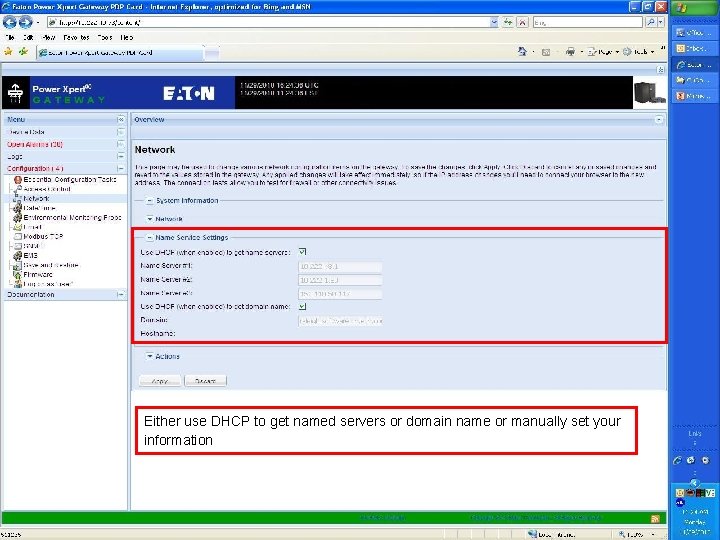Toggle Use DHCP to get domain name checkbox
Screen dimensions: 720x540
point(302,306)
